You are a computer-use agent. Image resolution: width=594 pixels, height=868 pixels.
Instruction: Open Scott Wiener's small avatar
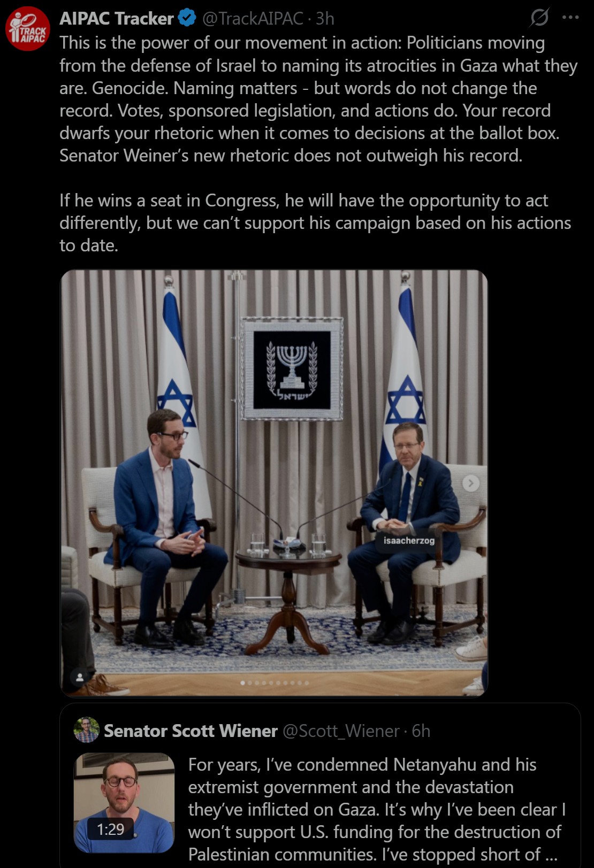87,730
